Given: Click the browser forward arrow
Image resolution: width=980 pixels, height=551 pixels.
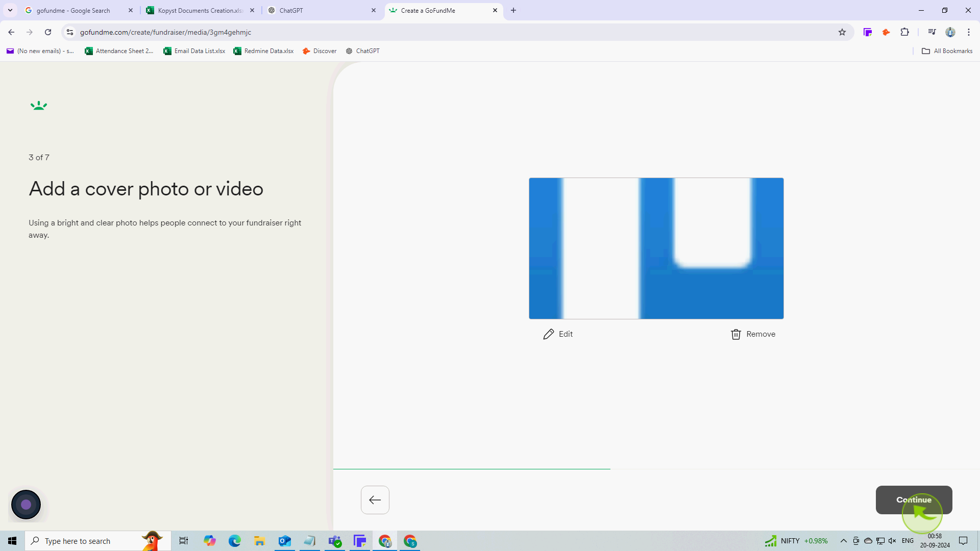Looking at the screenshot, I should pyautogui.click(x=30, y=32).
